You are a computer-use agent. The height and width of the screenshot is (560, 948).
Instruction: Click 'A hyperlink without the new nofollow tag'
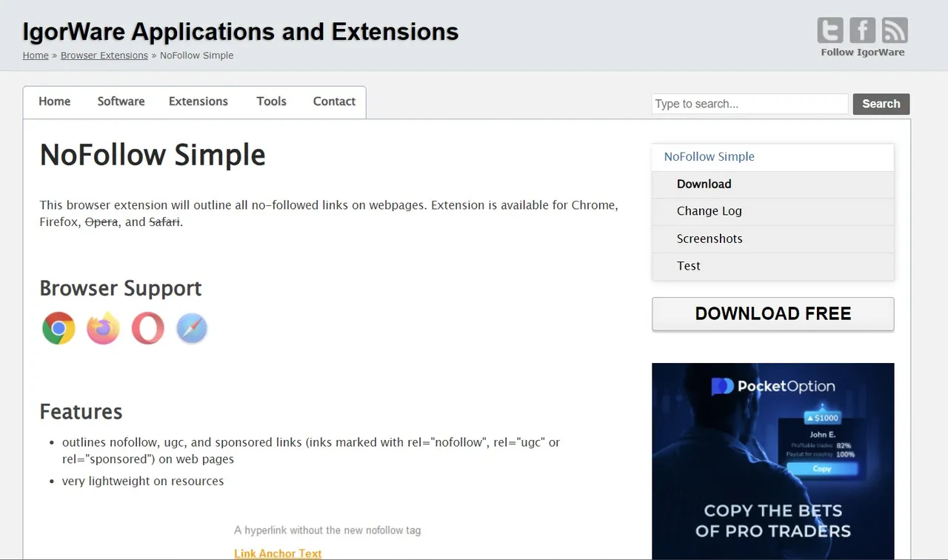point(327,530)
